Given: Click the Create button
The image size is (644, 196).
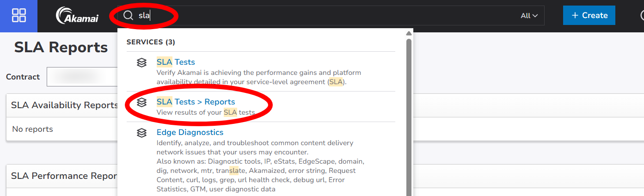Looking at the screenshot, I should tap(589, 15).
